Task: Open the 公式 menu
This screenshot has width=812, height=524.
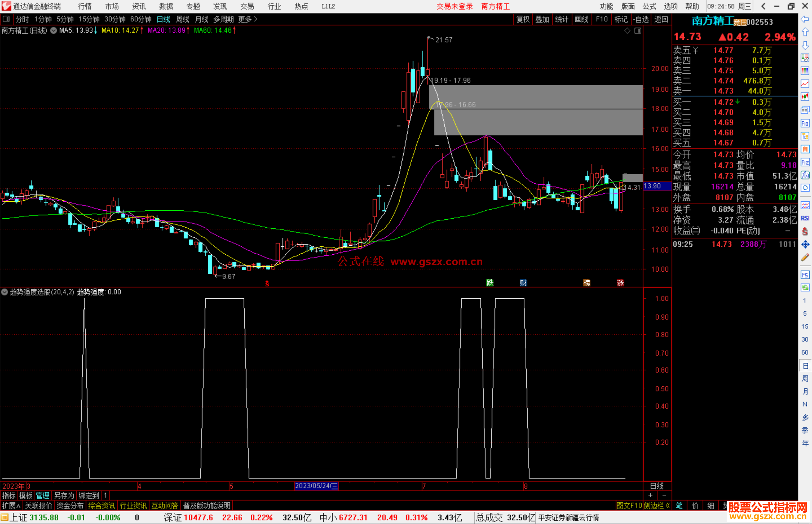Action: point(649,6)
